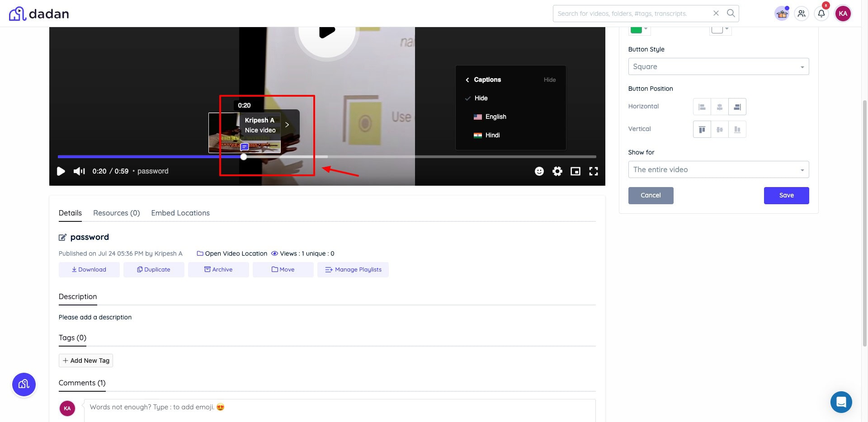
Task: Open the green color picker dropdown
Action: (x=639, y=30)
